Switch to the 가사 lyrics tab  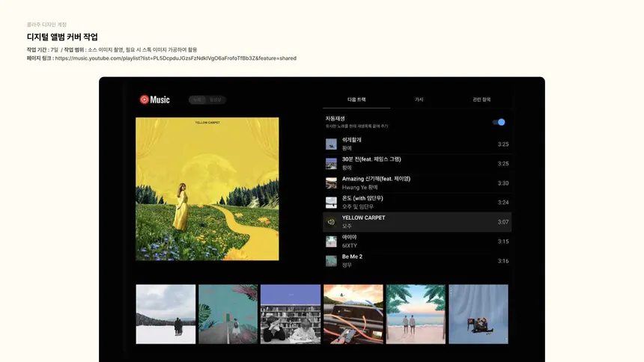pyautogui.click(x=419, y=99)
